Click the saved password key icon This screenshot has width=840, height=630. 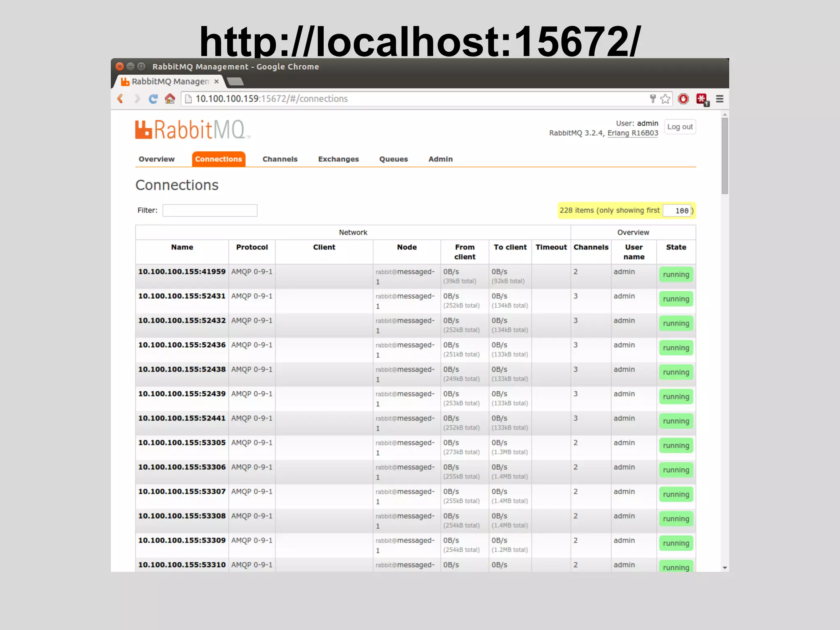click(x=653, y=99)
